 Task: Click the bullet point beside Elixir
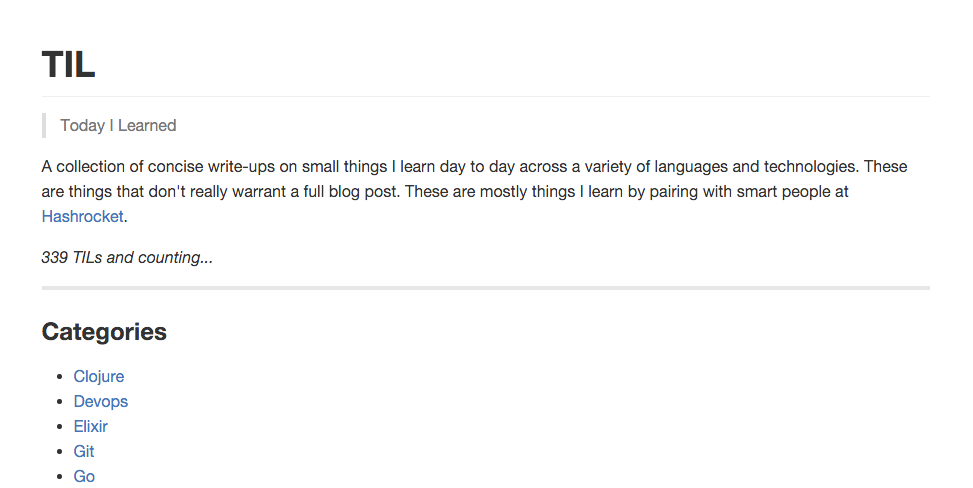(x=60, y=428)
